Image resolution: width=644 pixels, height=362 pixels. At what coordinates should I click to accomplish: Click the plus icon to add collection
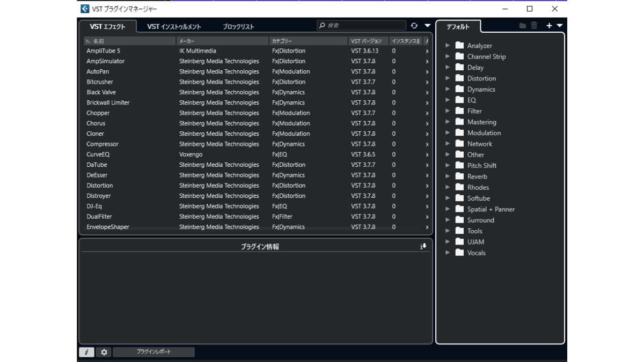click(549, 26)
